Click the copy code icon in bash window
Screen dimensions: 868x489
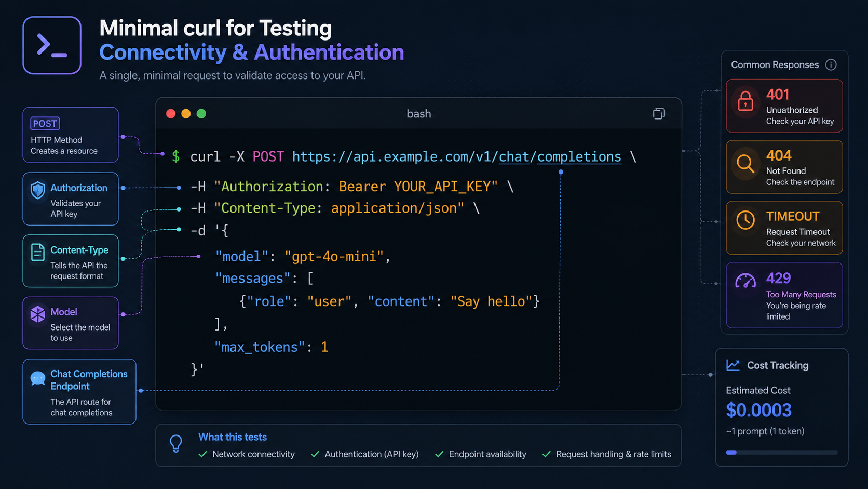click(659, 113)
